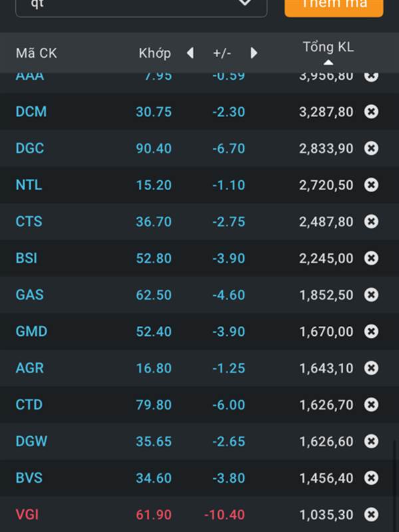
Task: Open DGW stock symbol
Action: pyautogui.click(x=31, y=441)
